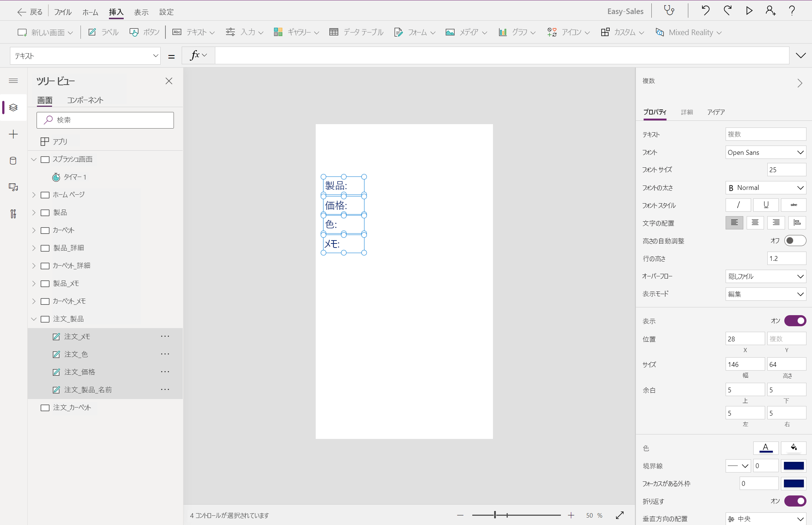Open the ファイル menu

62,12
